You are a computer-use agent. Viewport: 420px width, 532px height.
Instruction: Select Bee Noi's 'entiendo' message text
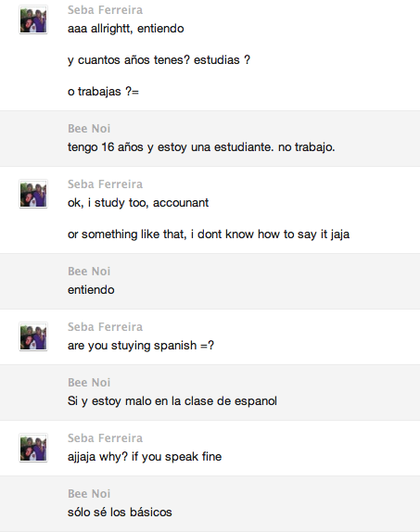pos(91,290)
